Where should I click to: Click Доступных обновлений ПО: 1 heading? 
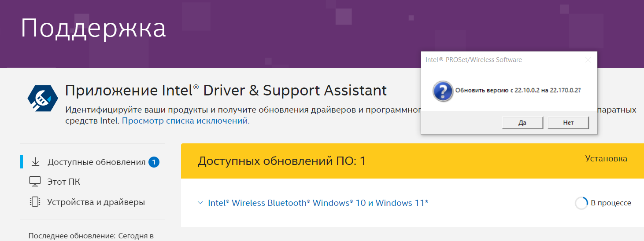click(x=282, y=161)
